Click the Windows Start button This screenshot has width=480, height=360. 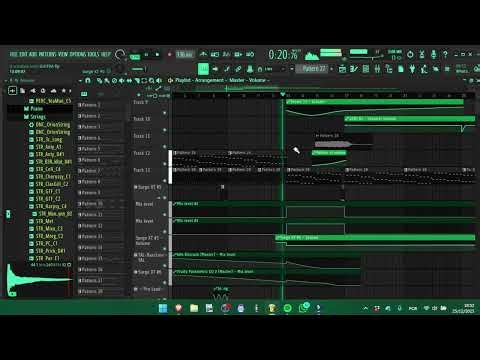tap(163, 308)
